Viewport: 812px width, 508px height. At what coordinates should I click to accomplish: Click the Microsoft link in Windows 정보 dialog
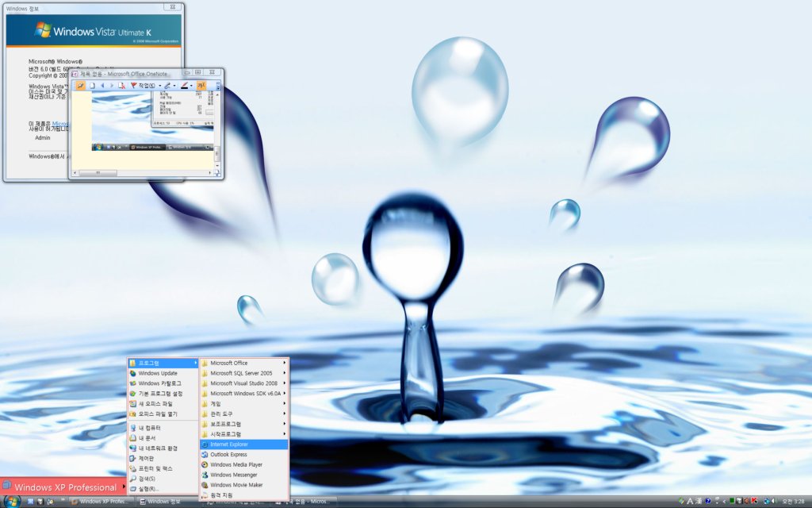click(60, 124)
